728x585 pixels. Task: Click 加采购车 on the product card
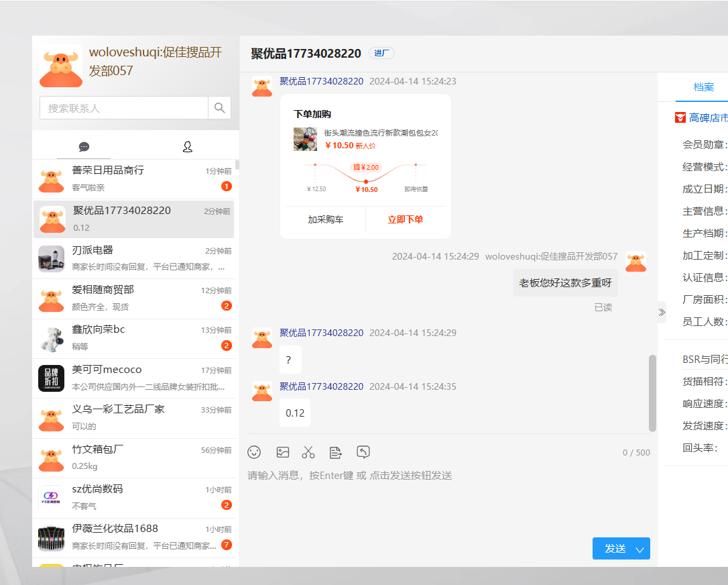pos(326,219)
